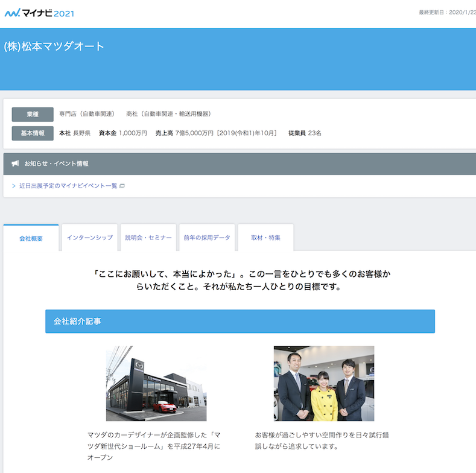Open the 取材・特集 tab
476x473 pixels.
pos(265,238)
